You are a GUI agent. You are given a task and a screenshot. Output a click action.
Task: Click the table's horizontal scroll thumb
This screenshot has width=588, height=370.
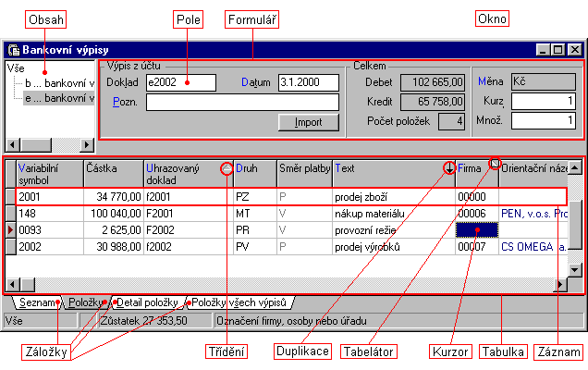28,285
